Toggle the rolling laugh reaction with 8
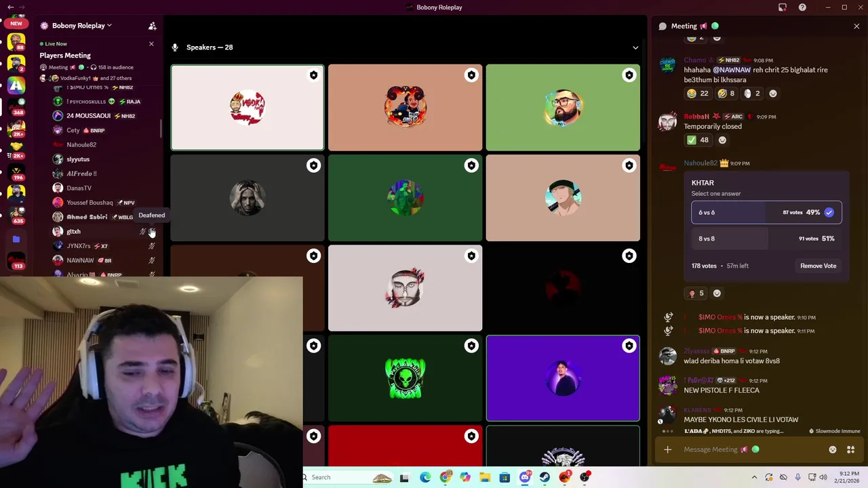The image size is (868, 488). coord(728,94)
